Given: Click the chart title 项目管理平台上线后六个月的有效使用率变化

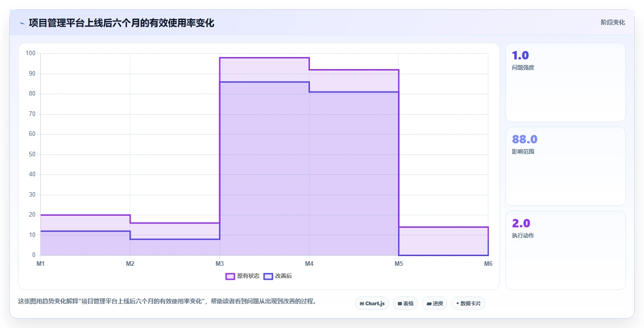Looking at the screenshot, I should tap(121, 23).
